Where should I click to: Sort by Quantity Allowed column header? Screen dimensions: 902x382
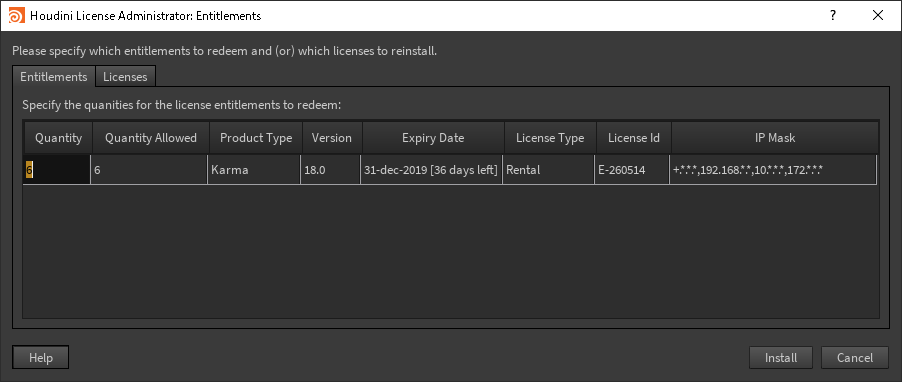(x=151, y=138)
